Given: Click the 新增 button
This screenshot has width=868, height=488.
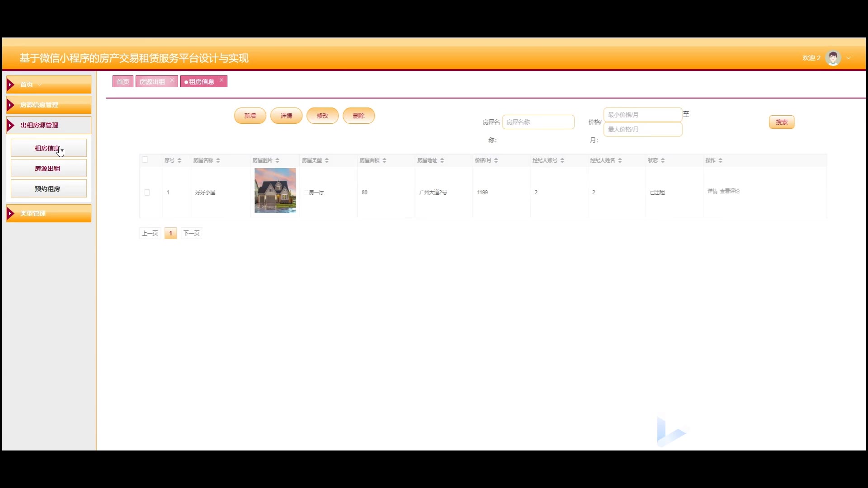Looking at the screenshot, I should (x=250, y=116).
